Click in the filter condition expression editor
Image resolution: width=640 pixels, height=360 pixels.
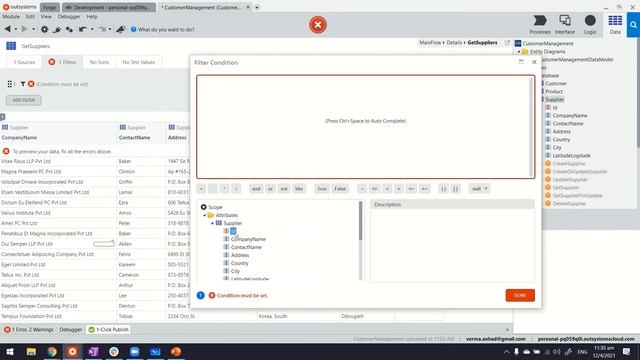click(365, 127)
